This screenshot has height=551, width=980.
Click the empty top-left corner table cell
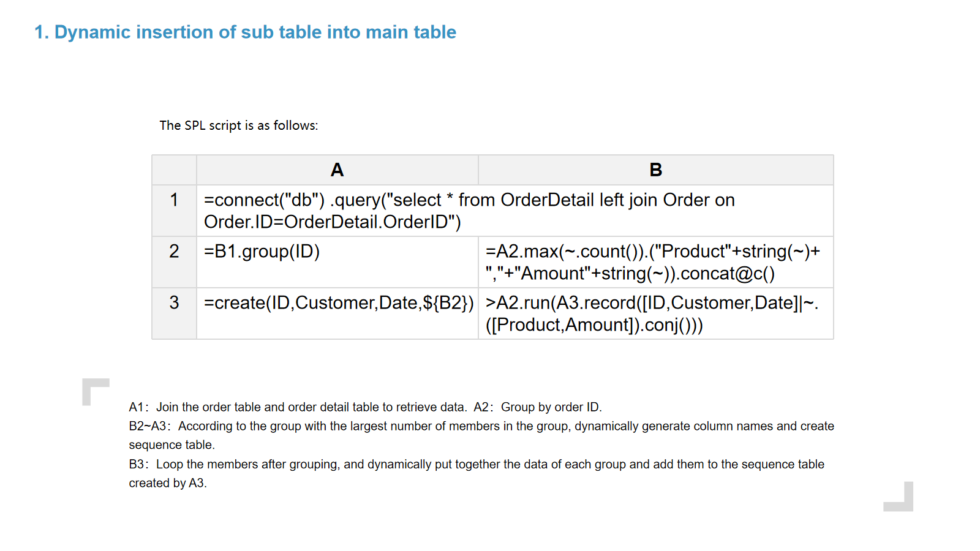click(x=174, y=170)
